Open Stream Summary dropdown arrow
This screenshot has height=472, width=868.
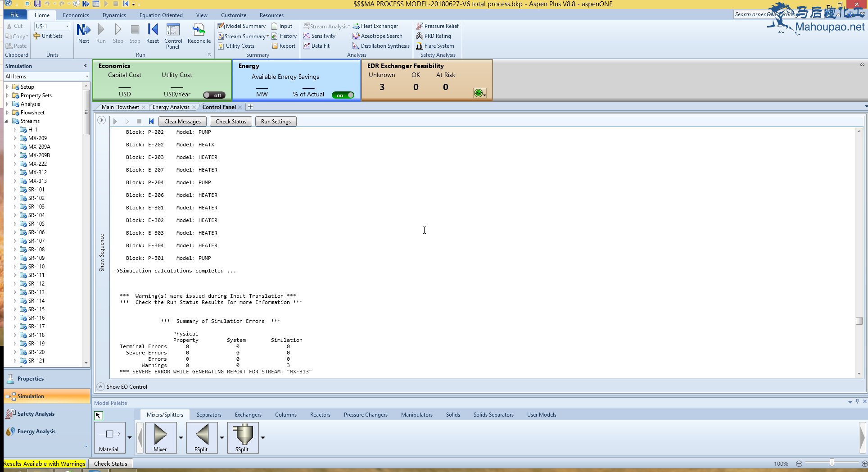[x=268, y=36]
